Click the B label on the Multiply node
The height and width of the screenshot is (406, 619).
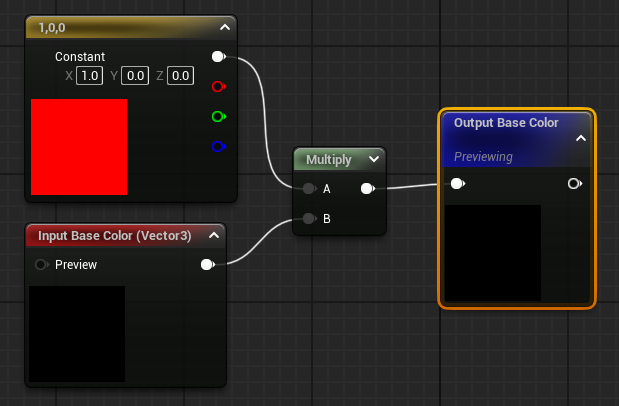pos(326,218)
